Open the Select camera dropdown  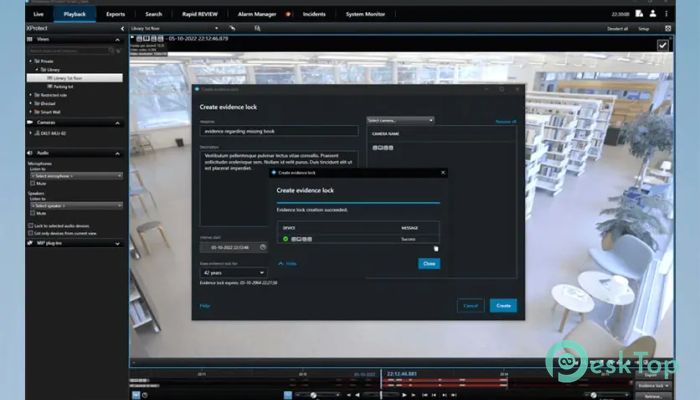coord(400,121)
